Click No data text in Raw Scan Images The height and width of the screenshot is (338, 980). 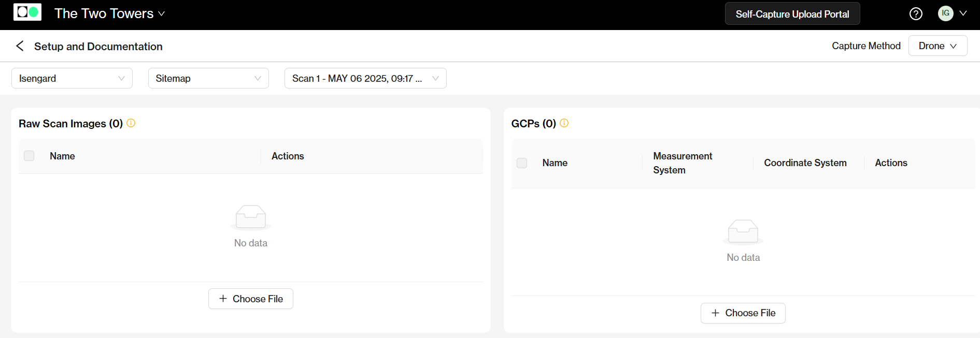pyautogui.click(x=251, y=243)
